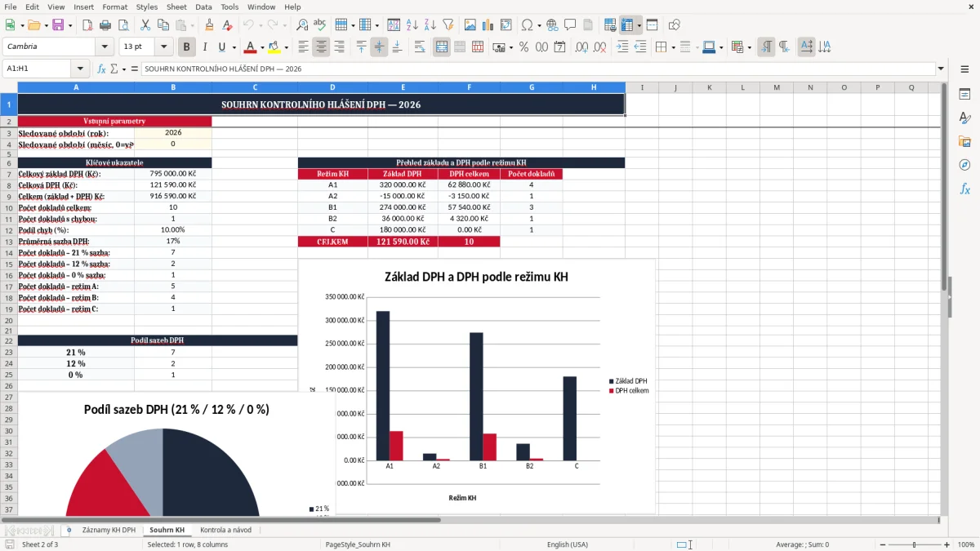Insert a hyperlink

pyautogui.click(x=552, y=25)
